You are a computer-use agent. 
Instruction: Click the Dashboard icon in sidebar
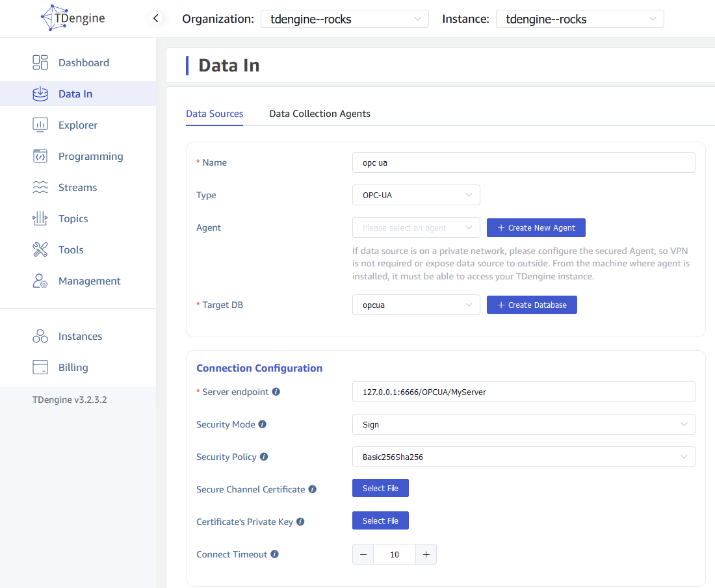pyautogui.click(x=40, y=62)
